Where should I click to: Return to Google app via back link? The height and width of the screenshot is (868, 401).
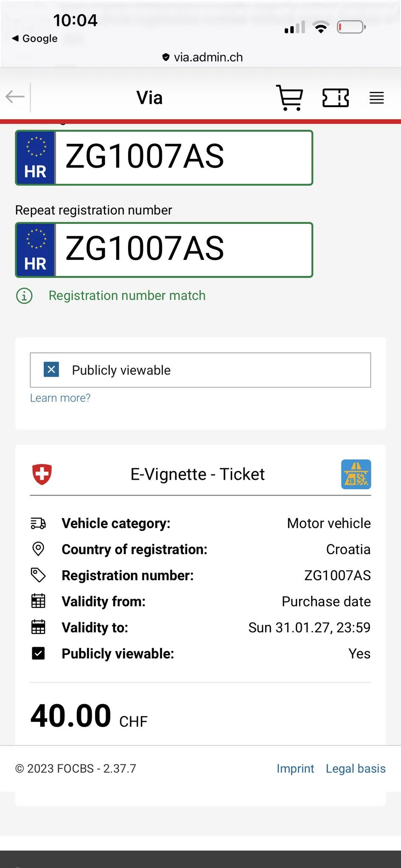point(35,39)
